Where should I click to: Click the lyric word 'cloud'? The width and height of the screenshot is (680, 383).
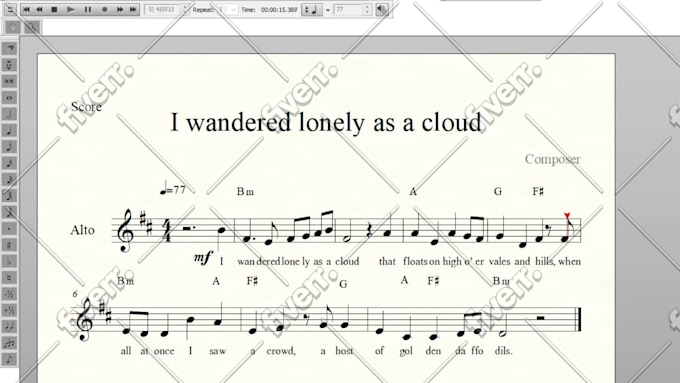347,261
